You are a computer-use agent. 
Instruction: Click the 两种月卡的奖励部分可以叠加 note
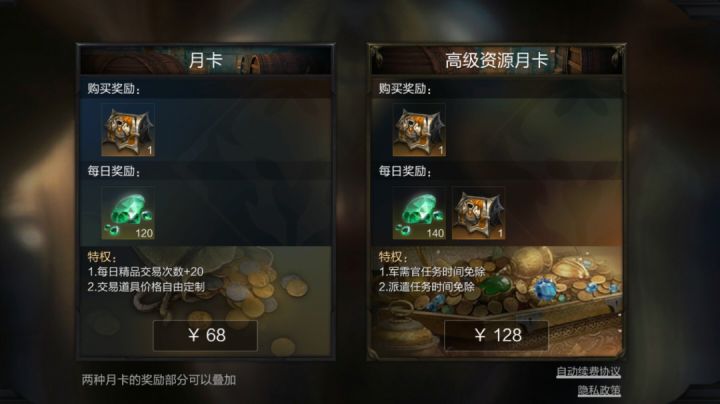click(x=159, y=380)
